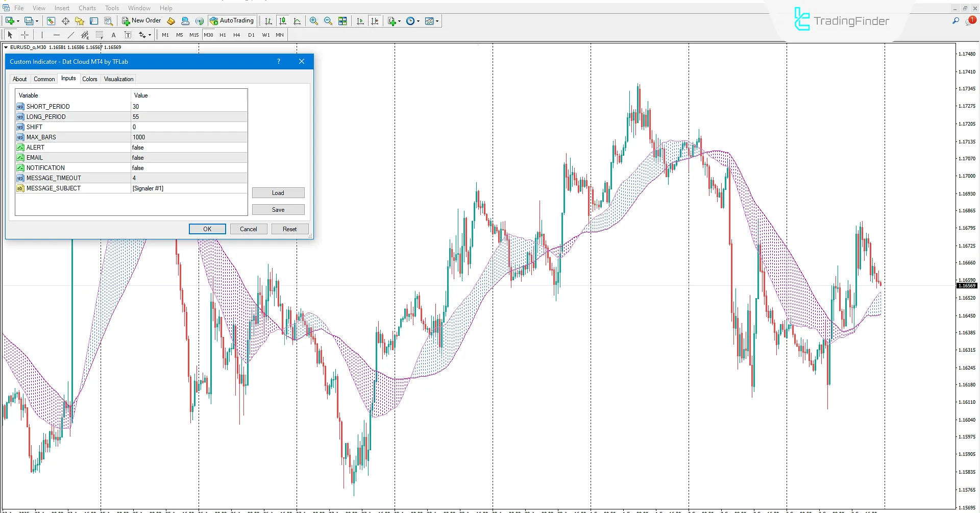The image size is (980, 513).
Task: Toggle chart auto scroll
Action: point(360,21)
